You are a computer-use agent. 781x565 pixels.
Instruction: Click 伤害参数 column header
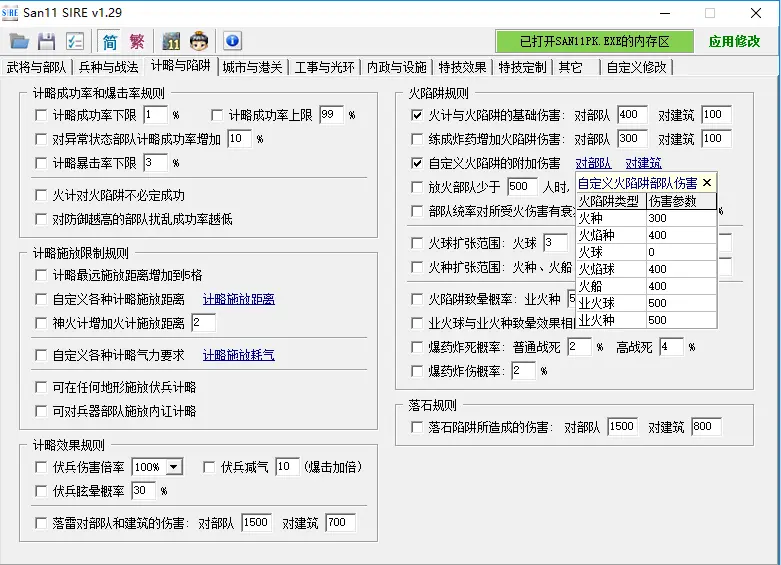pyautogui.click(x=681, y=201)
